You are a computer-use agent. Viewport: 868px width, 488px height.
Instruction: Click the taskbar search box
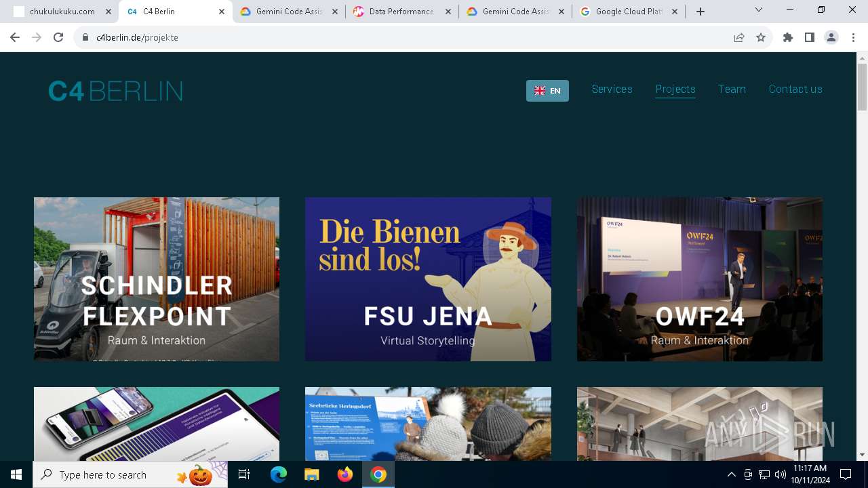click(130, 474)
